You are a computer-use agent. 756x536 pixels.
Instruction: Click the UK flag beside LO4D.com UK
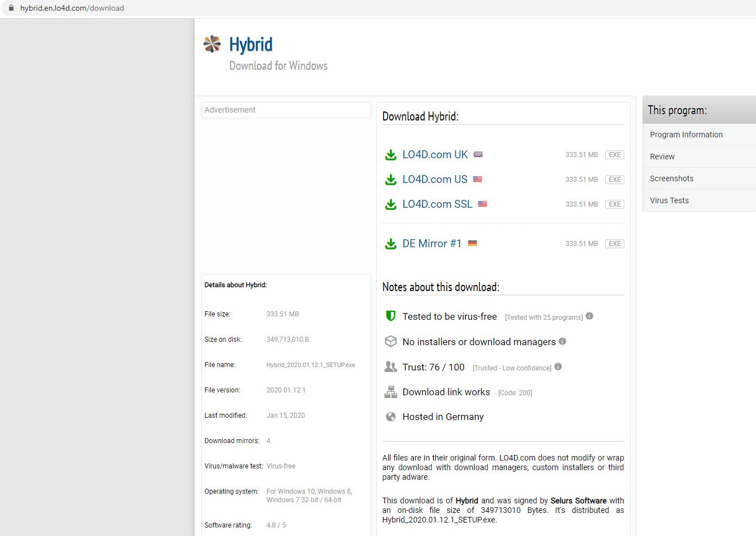478,154
